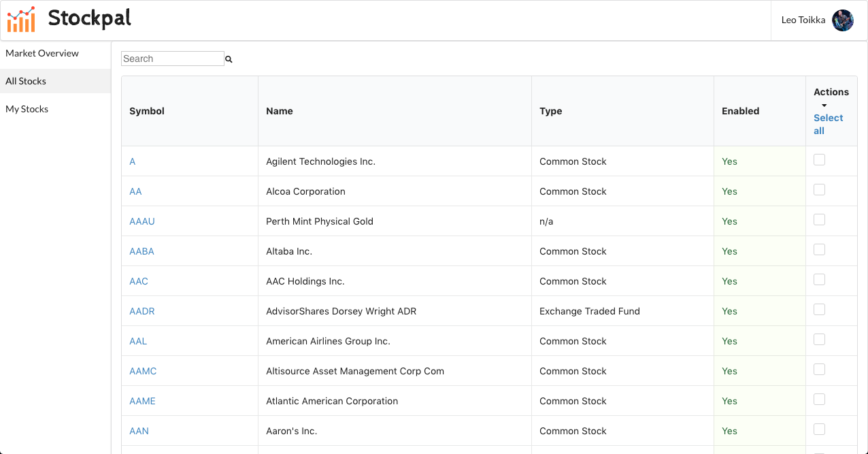Click the Stockpal bar-chart logo icon
The image size is (868, 454).
[x=21, y=20]
